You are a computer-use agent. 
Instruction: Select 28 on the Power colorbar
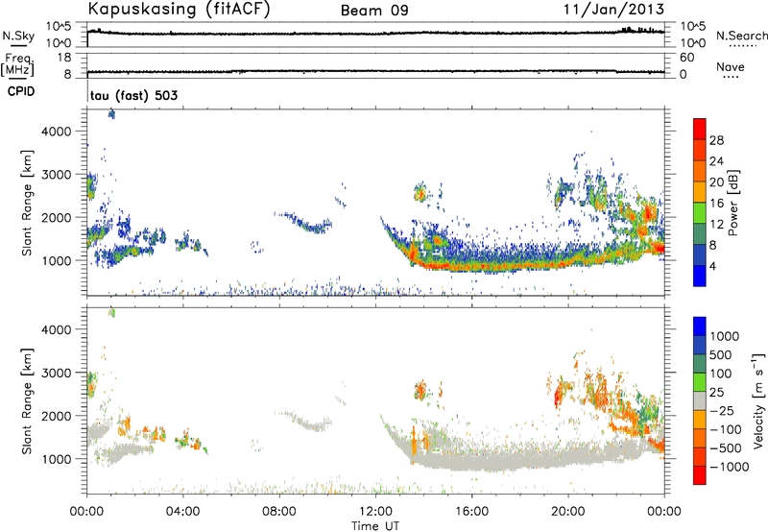[716, 140]
